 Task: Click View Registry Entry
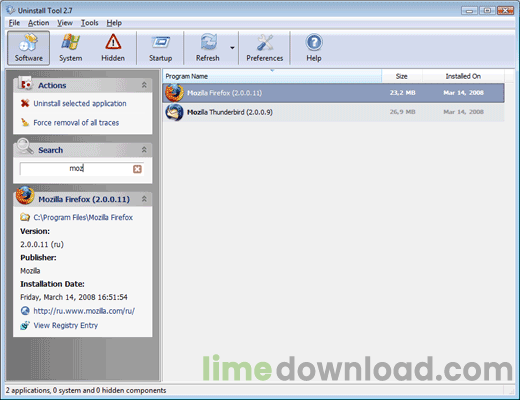tap(66, 325)
